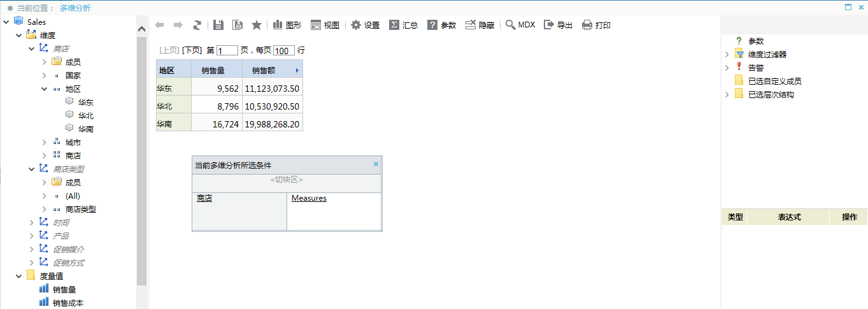
Task: Click the page number input field
Action: coord(227,50)
